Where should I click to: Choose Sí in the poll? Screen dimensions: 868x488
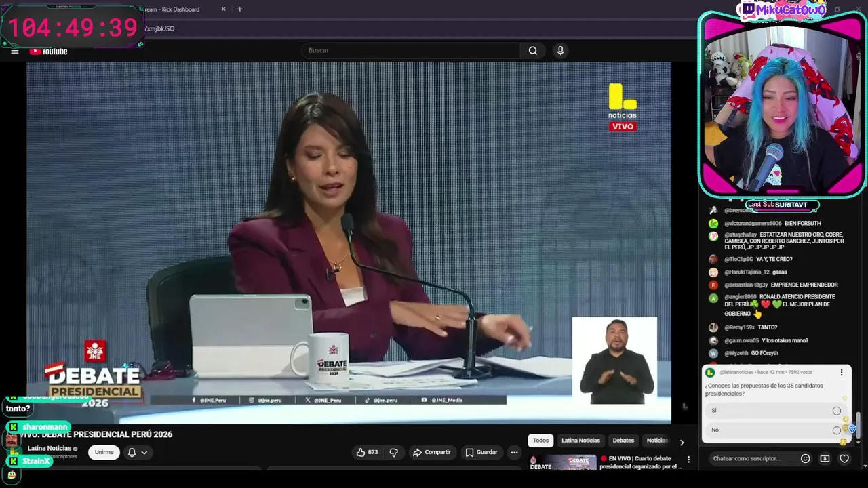[774, 411]
